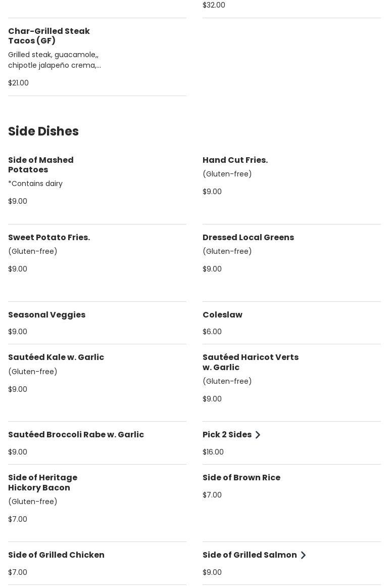Click the steak tacos description text

pyautogui.click(x=55, y=60)
